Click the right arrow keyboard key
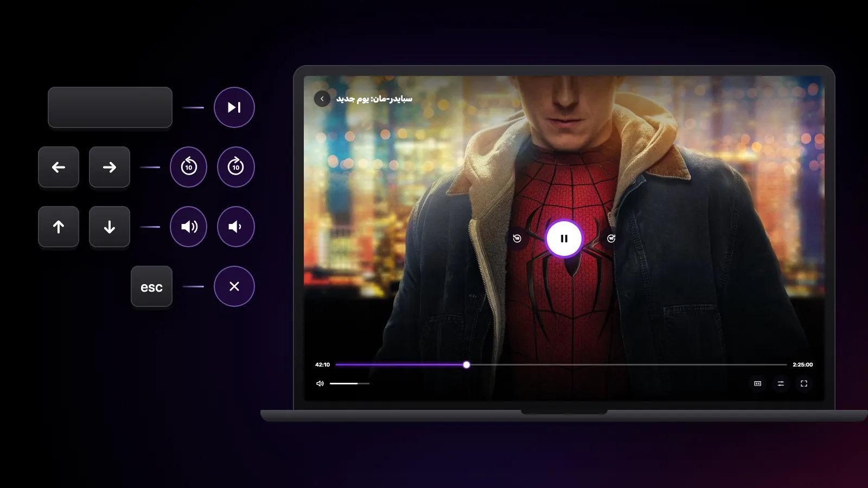868x488 pixels. tap(110, 167)
